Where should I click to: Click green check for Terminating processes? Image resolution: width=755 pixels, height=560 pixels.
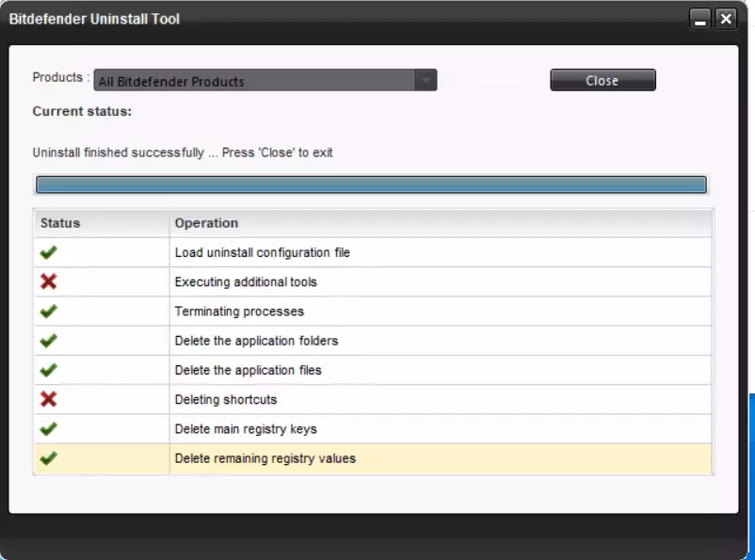pyautogui.click(x=49, y=311)
